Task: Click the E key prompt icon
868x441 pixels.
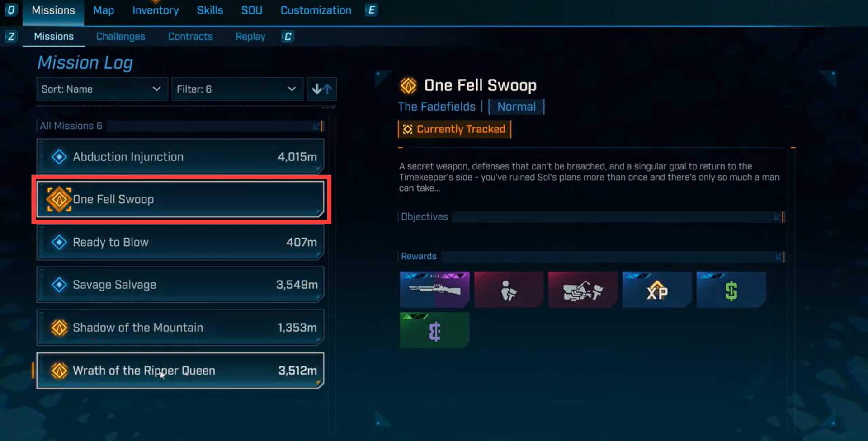Action: (x=371, y=10)
